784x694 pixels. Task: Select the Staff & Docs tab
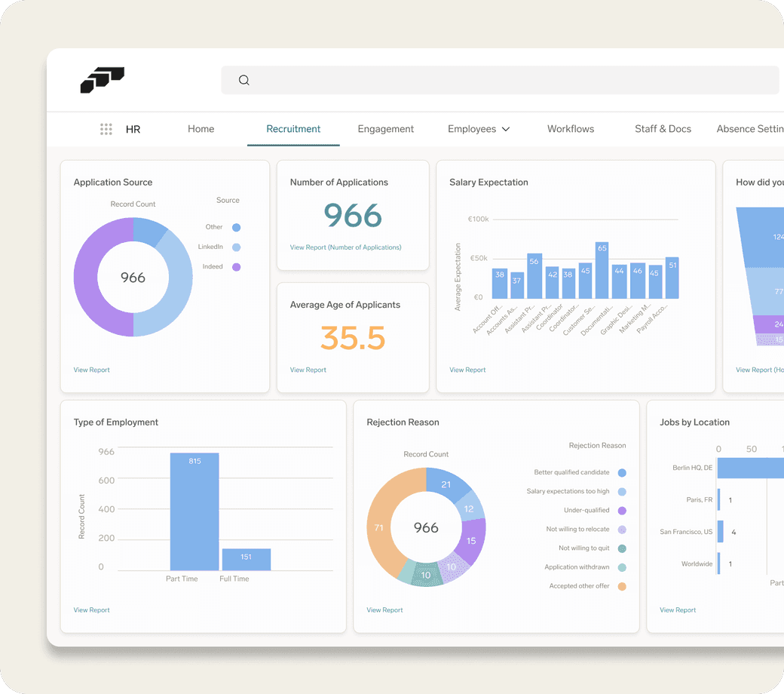click(x=663, y=129)
